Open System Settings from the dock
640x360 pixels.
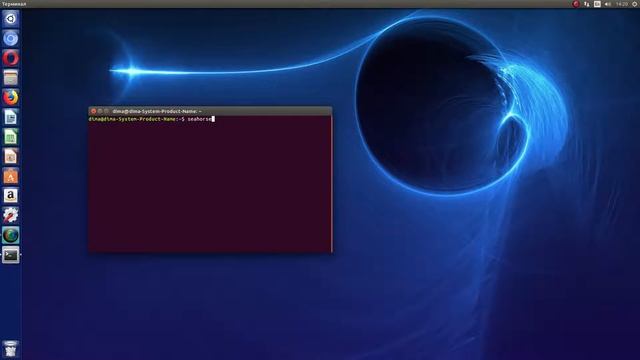click(11, 216)
